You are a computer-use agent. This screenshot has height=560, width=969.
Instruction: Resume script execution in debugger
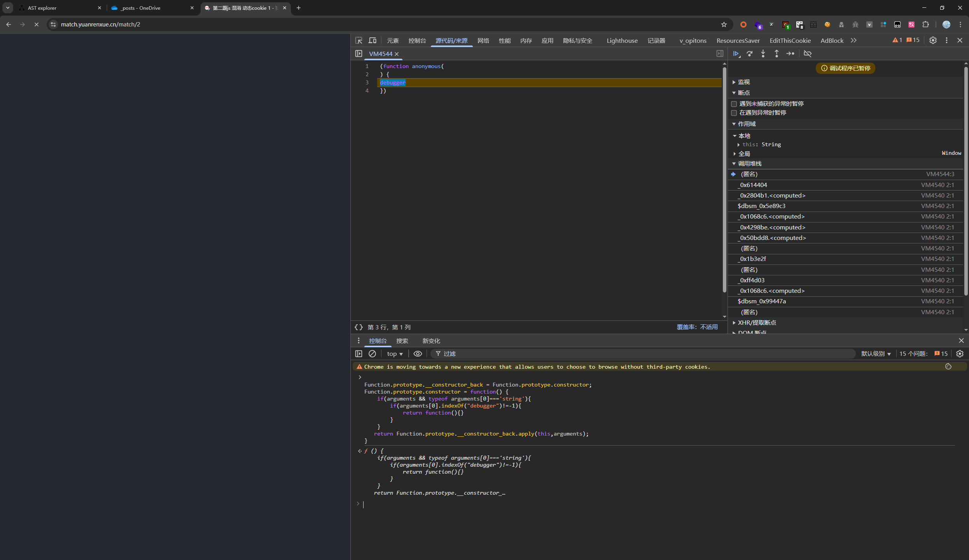736,54
